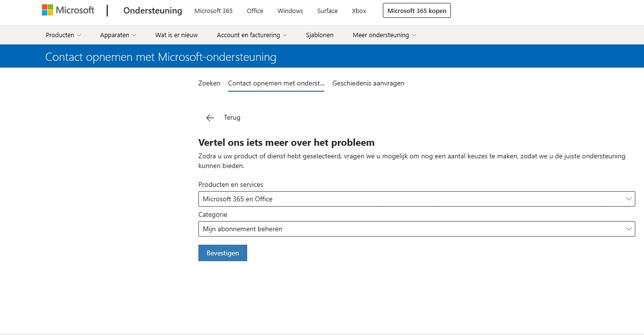Open the Windows link in header

coord(290,11)
